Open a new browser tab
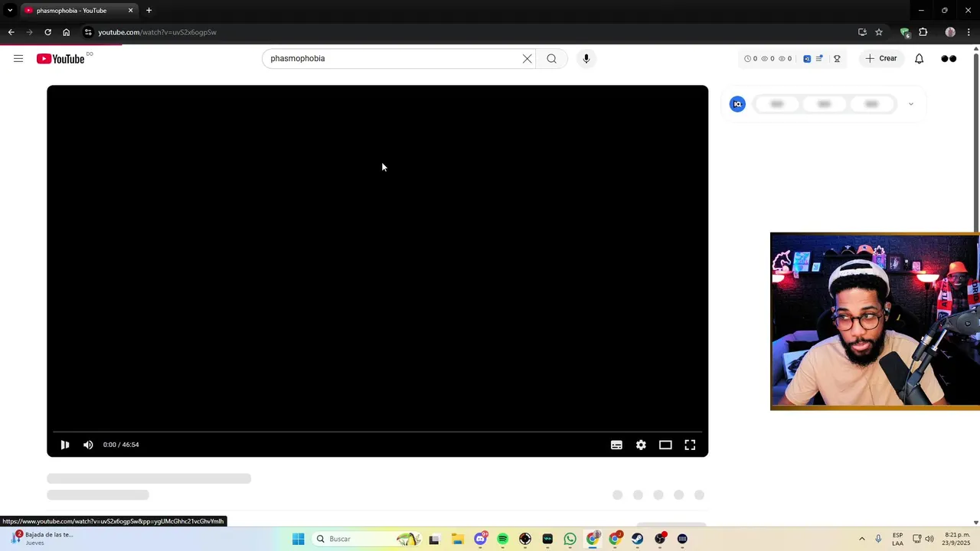Screen dimensions: 980x551 149,11
